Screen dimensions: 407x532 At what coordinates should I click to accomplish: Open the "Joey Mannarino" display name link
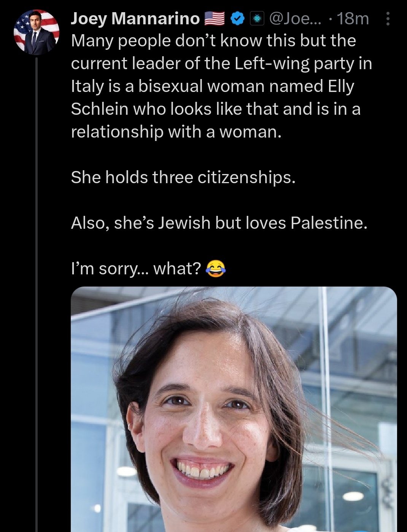[135, 19]
